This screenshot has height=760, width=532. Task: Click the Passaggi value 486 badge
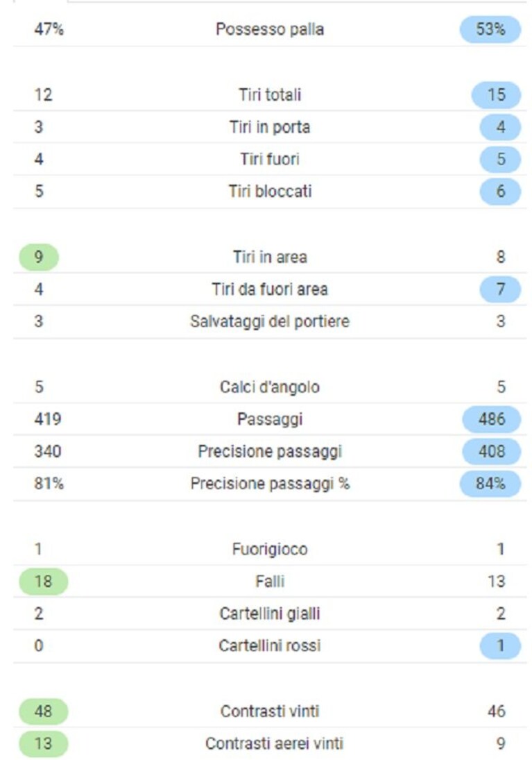[491, 419]
